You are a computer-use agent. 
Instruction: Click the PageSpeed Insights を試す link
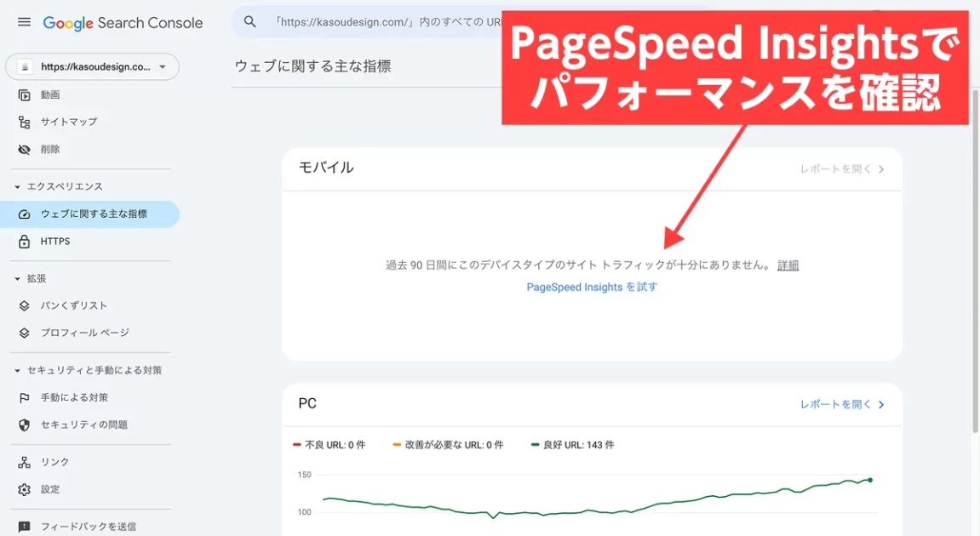click(x=592, y=288)
